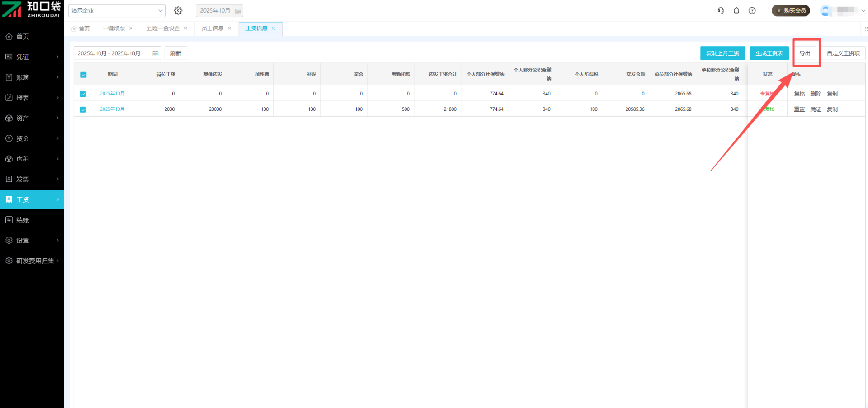Expand the 报表 sidebar menu

(32, 98)
